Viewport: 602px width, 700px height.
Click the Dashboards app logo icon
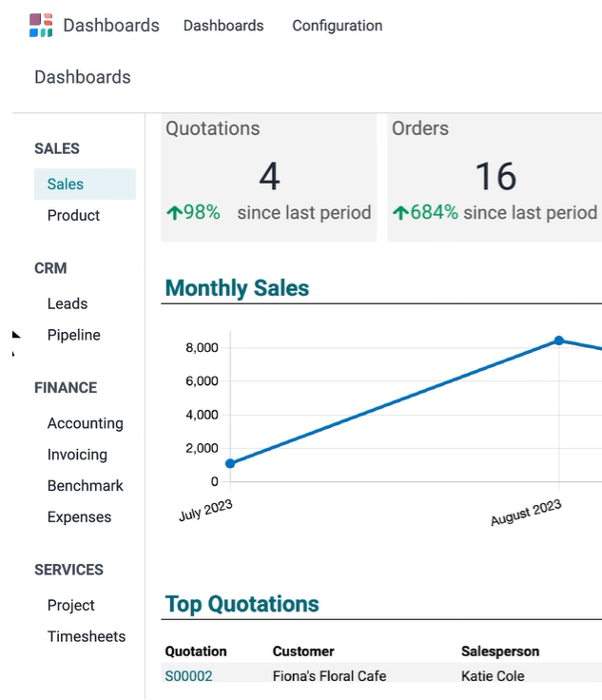click(41, 26)
